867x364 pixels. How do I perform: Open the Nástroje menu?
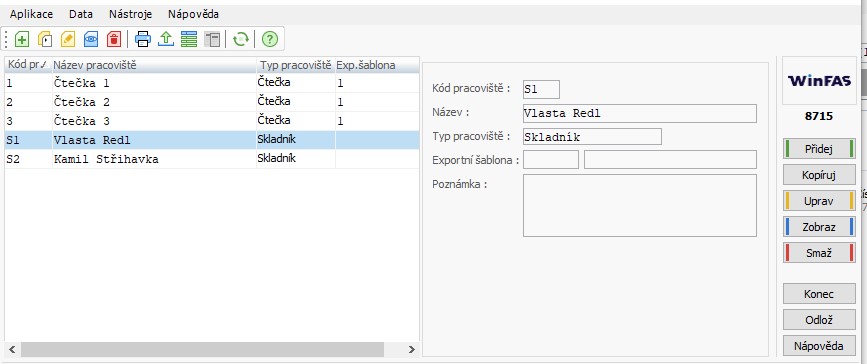click(x=130, y=14)
